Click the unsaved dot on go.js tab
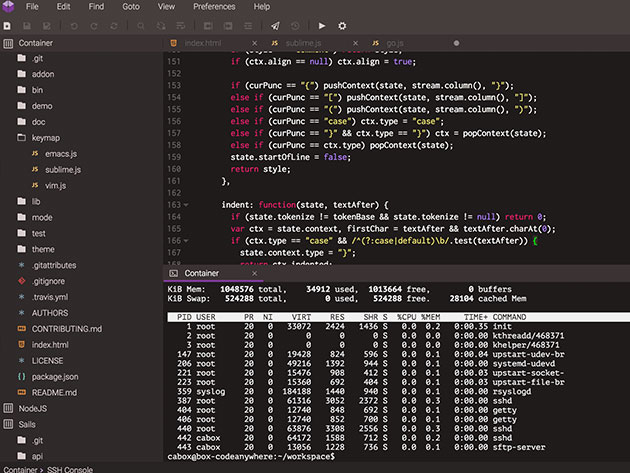Image resolution: width=630 pixels, height=473 pixels. coord(456,43)
